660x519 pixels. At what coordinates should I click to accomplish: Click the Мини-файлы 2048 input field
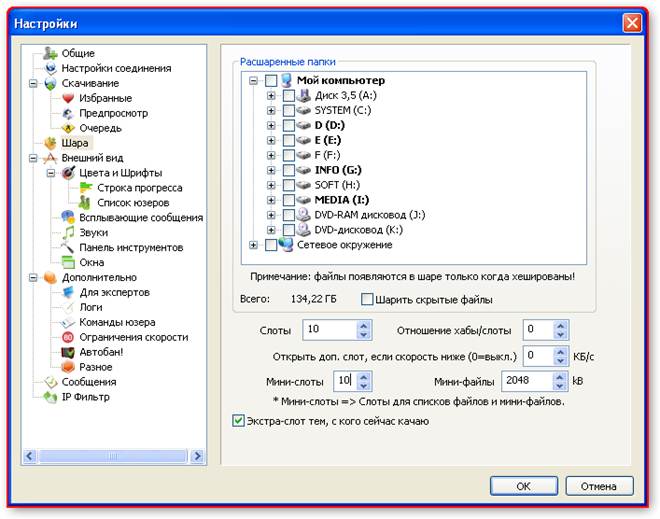pos(528,381)
